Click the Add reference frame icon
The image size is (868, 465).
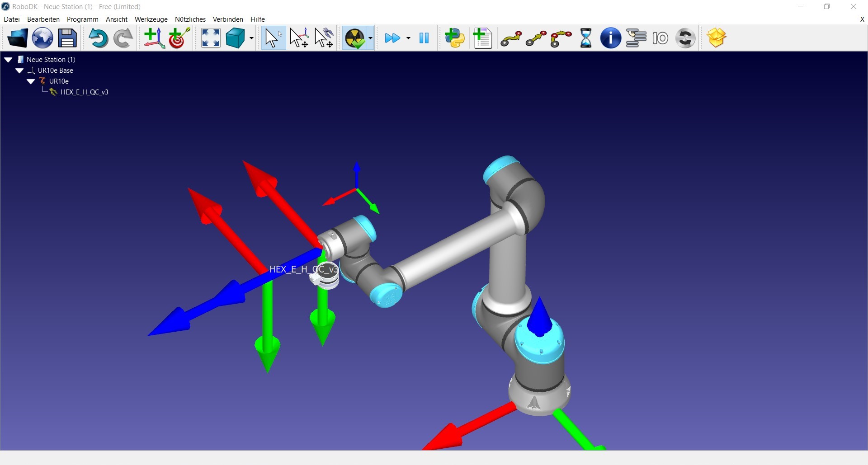pyautogui.click(x=154, y=38)
